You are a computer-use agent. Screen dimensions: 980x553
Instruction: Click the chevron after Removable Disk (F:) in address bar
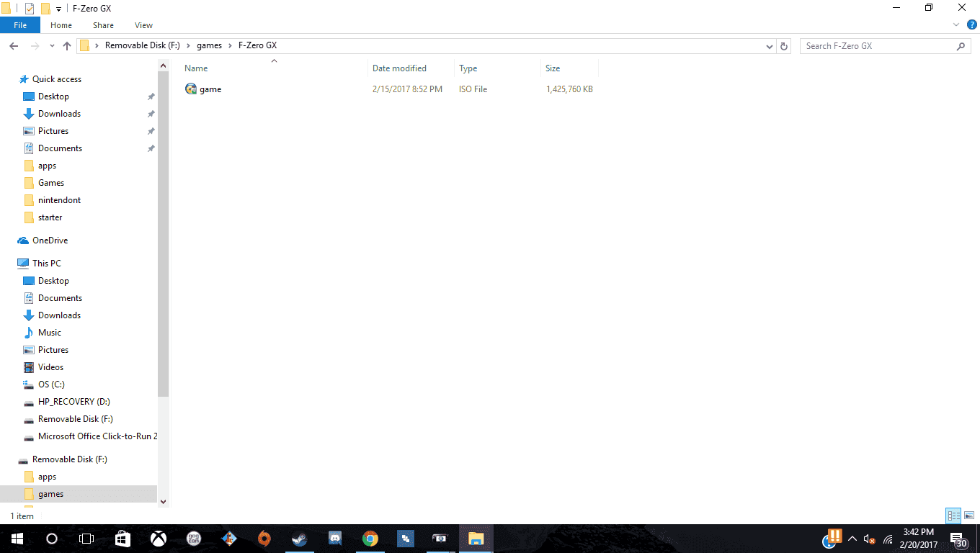coord(188,46)
